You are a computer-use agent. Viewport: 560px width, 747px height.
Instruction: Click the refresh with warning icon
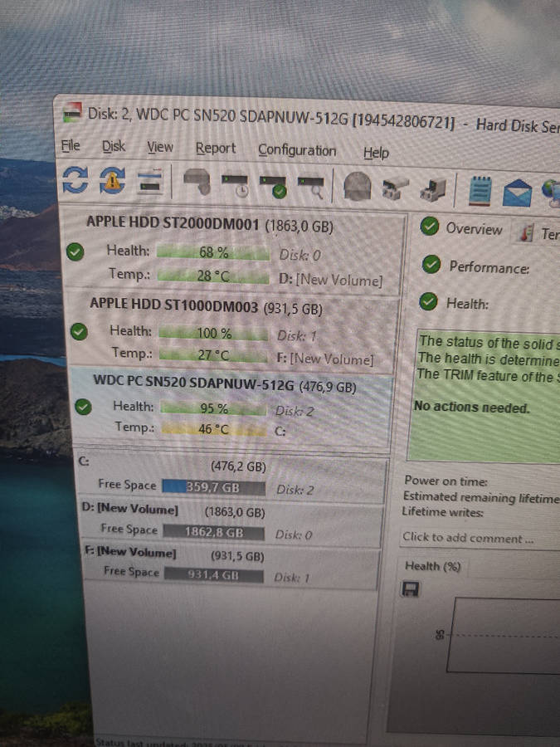tap(112, 183)
